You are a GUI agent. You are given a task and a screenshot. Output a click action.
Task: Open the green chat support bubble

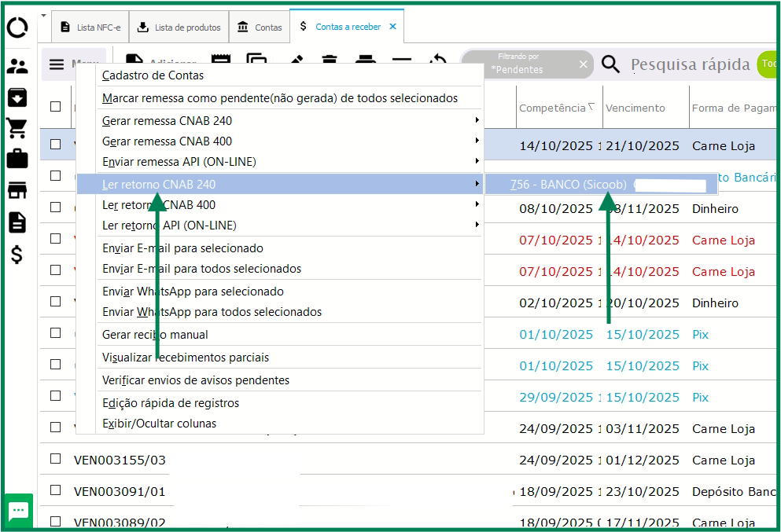18,511
